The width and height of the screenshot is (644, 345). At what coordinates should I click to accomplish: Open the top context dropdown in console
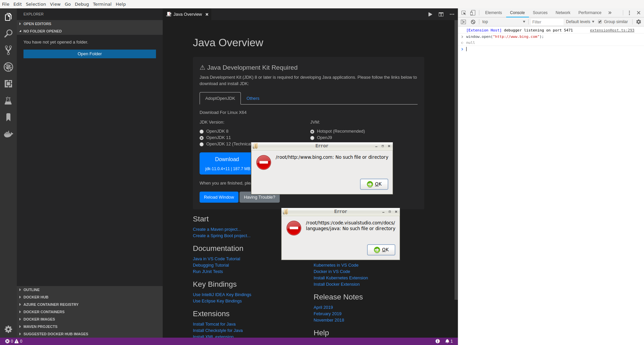503,22
